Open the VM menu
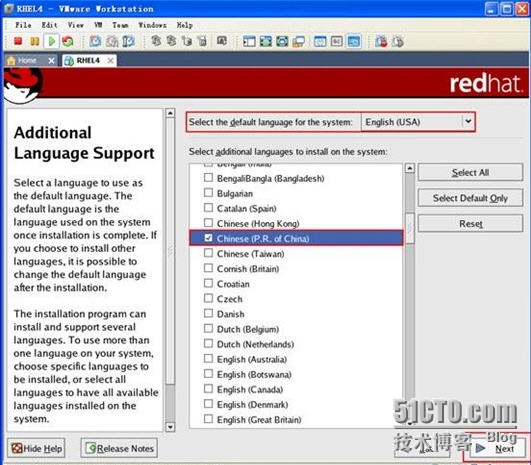The image size is (531, 465). 98,25
